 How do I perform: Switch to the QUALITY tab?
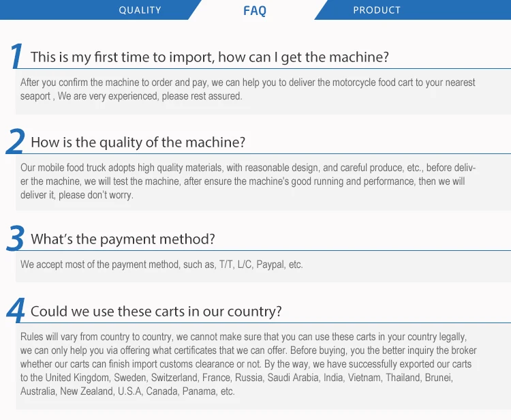coord(140,10)
